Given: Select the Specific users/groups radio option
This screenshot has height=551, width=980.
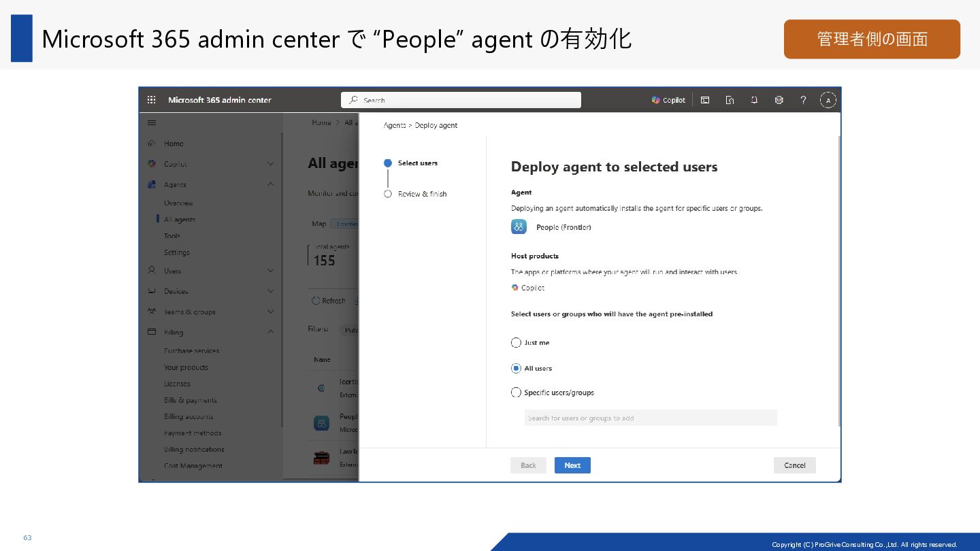Looking at the screenshot, I should click(x=516, y=393).
